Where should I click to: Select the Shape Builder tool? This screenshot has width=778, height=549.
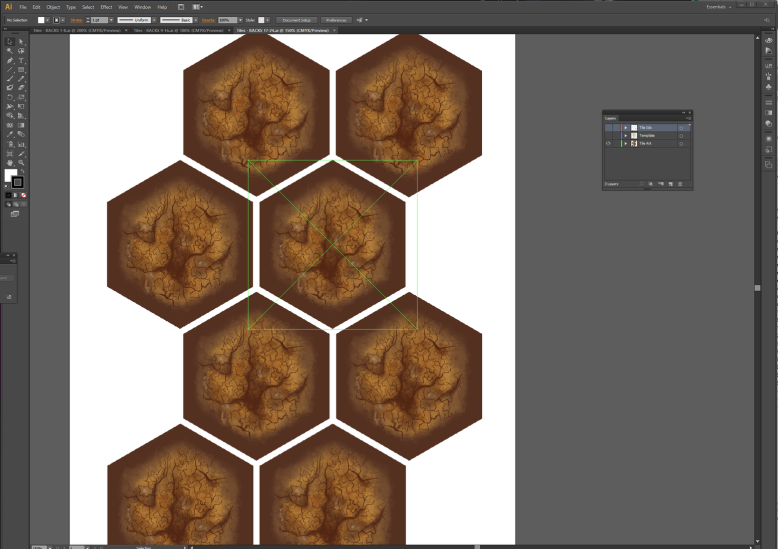pyautogui.click(x=9, y=116)
